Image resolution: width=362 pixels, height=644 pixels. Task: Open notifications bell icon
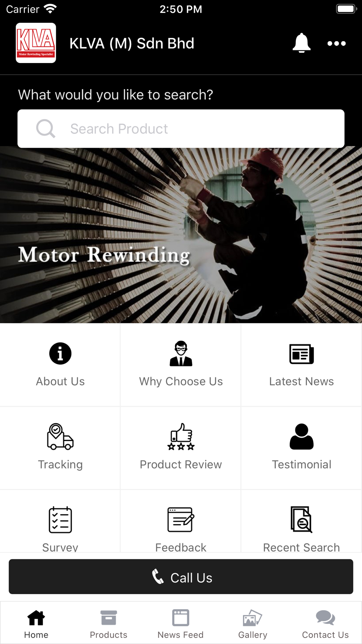(301, 43)
